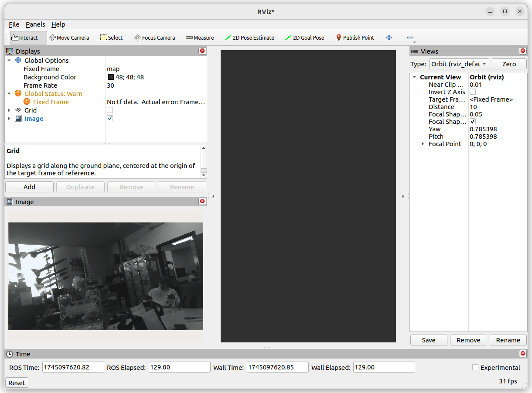
Task: Pick the Measure tool
Action: (x=200, y=38)
